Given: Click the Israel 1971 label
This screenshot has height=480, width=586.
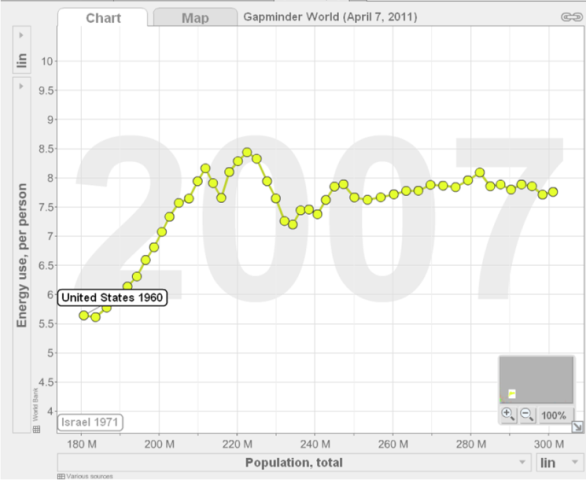Looking at the screenshot, I should tap(90, 422).
